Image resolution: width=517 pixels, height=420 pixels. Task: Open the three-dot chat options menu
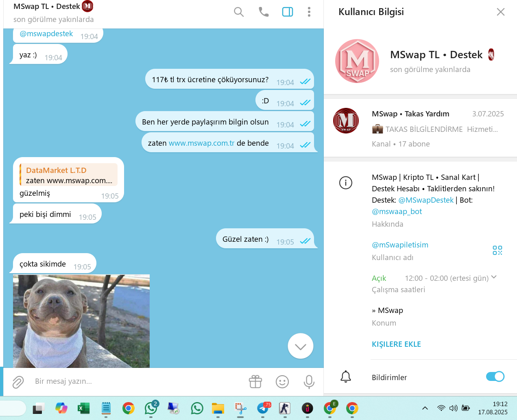309,12
